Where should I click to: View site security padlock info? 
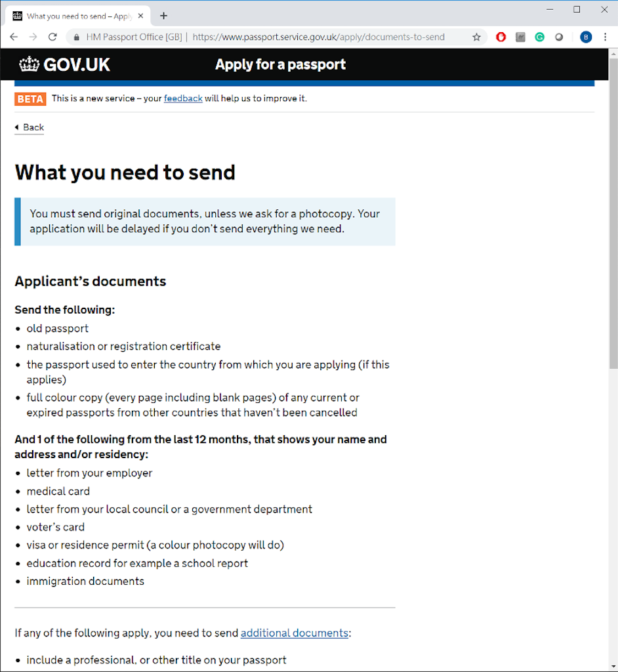(77, 37)
